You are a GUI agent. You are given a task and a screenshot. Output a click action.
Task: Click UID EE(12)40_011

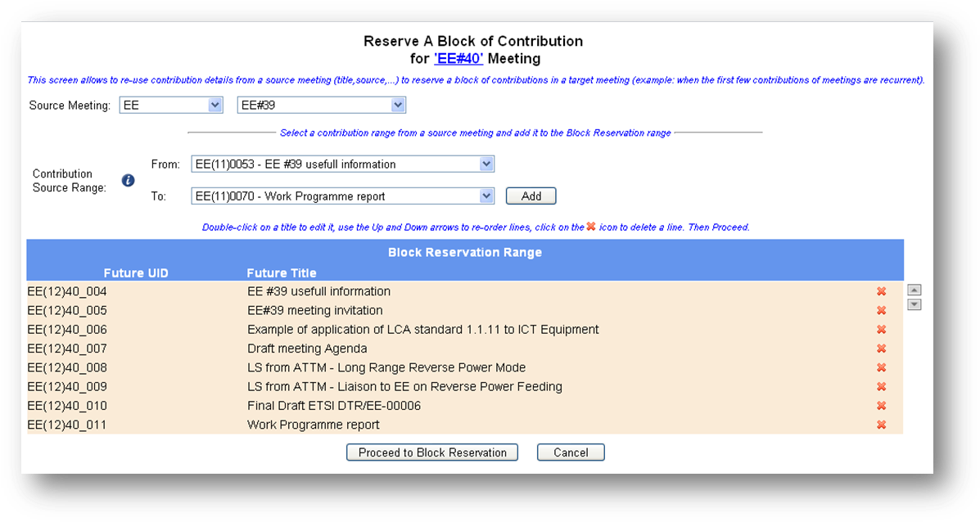click(x=67, y=425)
